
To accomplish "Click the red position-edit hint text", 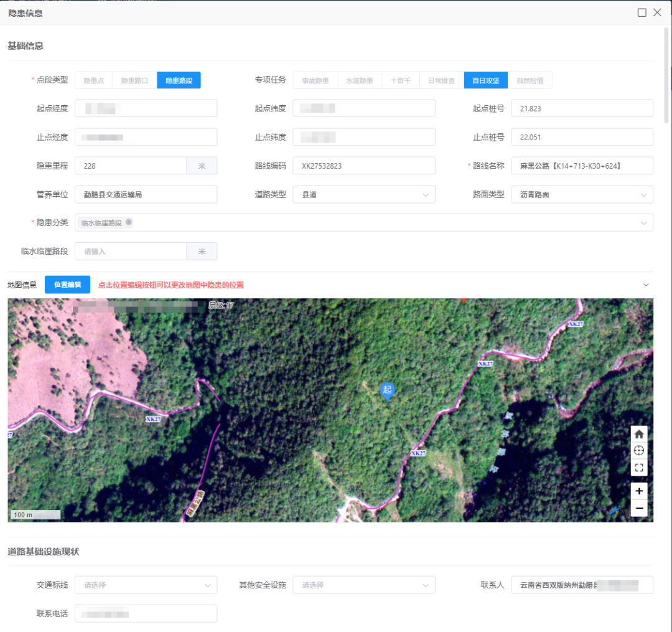I will click(x=171, y=285).
